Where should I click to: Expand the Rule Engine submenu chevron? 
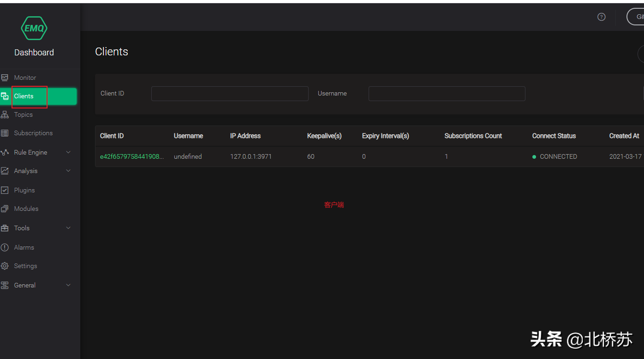pyautogui.click(x=68, y=152)
